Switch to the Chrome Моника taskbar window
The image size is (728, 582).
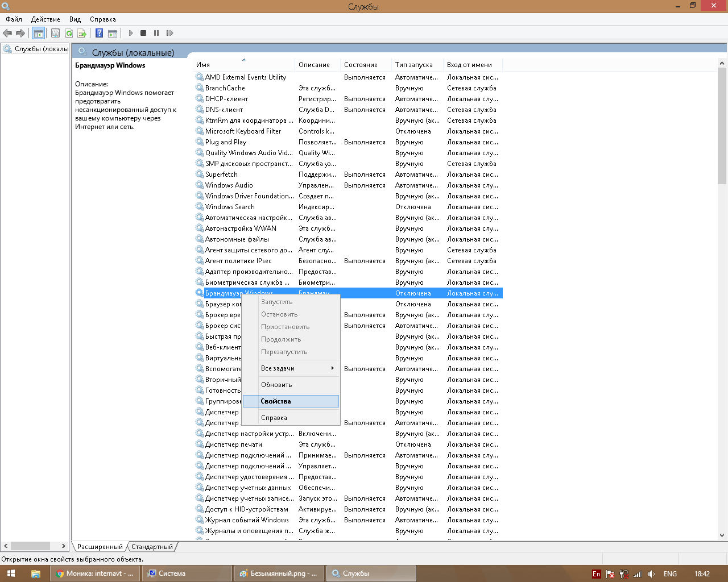(x=94, y=573)
